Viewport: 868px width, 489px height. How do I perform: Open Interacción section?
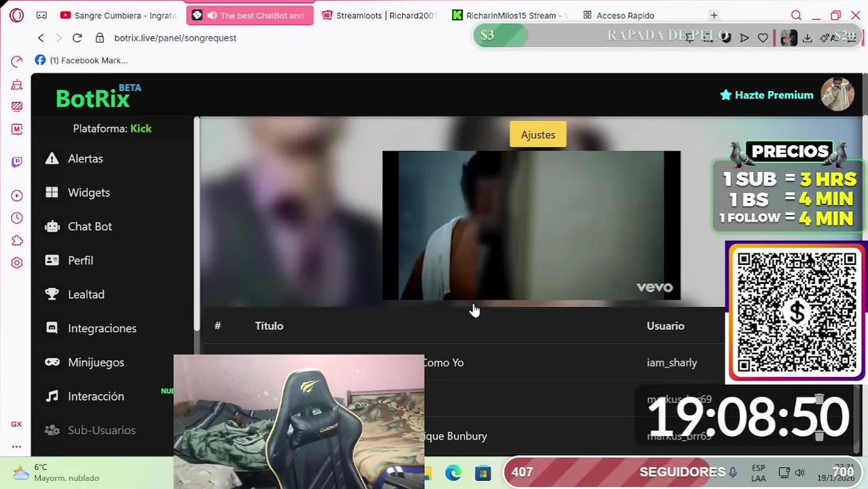pyautogui.click(x=96, y=396)
